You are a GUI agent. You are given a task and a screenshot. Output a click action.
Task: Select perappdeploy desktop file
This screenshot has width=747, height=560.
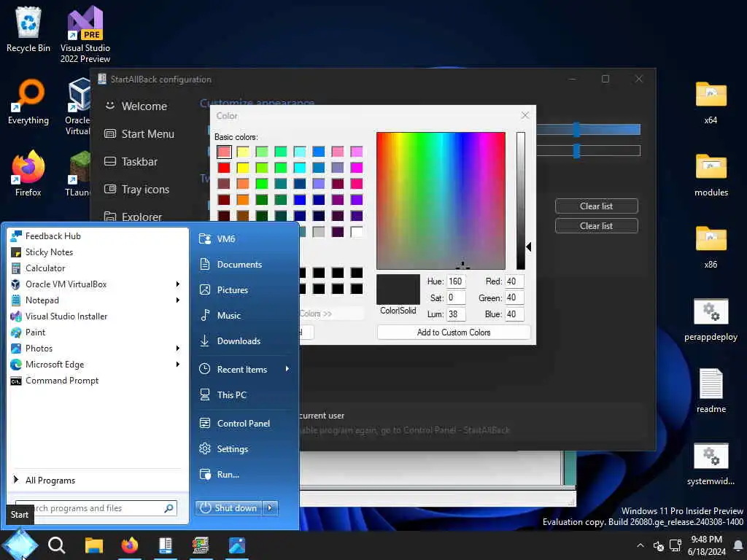(711, 320)
